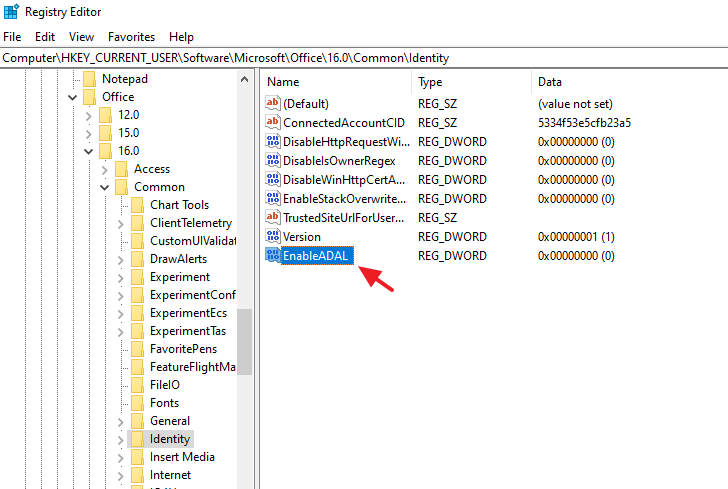728x489 pixels.
Task: Select the DisableHttpRequestWi... DWORD icon
Action: 273,141
